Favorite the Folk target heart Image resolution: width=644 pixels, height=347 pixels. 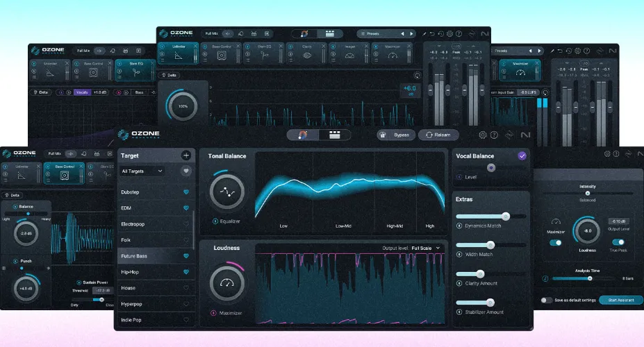click(x=186, y=240)
